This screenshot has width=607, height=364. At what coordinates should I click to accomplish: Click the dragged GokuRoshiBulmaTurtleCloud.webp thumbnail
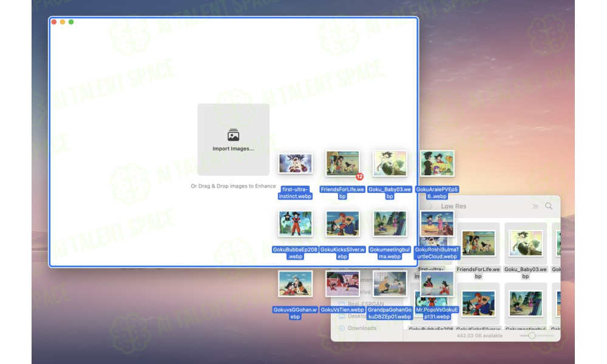click(437, 224)
